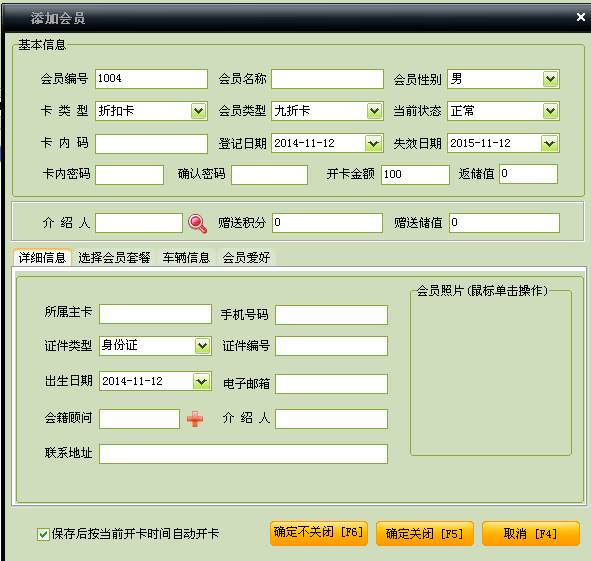The height and width of the screenshot is (561, 591).
Task: Expand the 当前状态 dropdown
Action: 550,111
